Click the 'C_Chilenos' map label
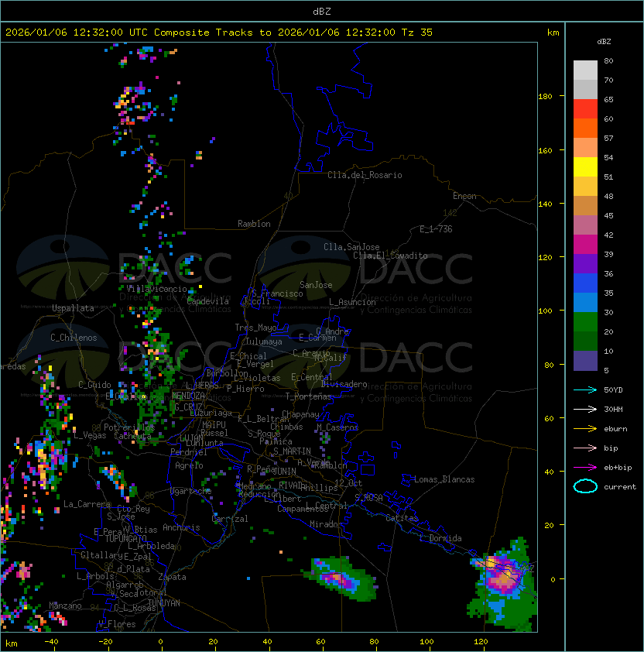The height and width of the screenshot is (652, 644). coord(74,338)
